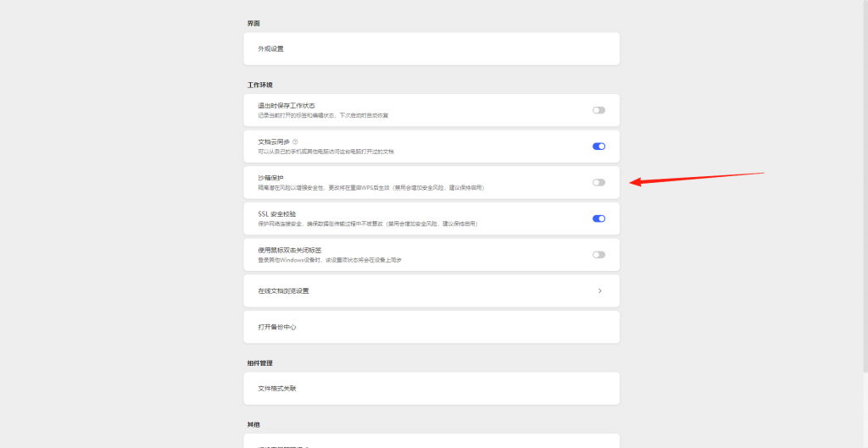Click the 使用鼠标双击关闭标签 title text
Viewport: 868px width, 448px height.
point(290,251)
